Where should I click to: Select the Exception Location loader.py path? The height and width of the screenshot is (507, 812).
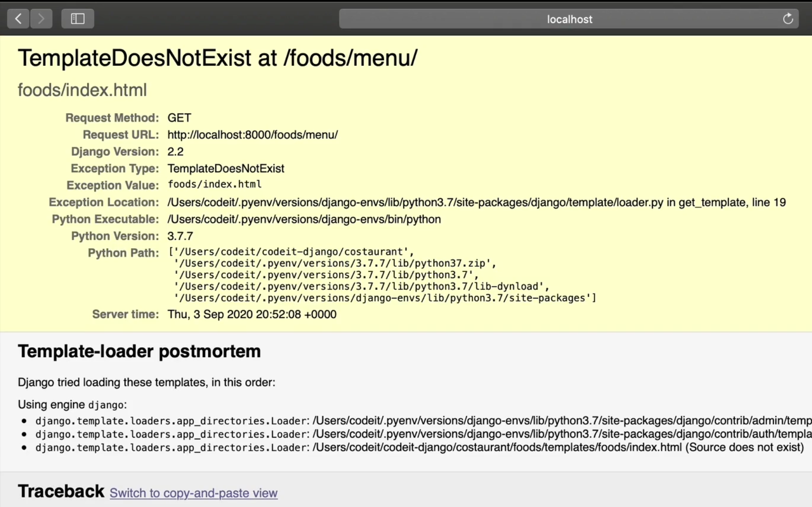tap(477, 202)
